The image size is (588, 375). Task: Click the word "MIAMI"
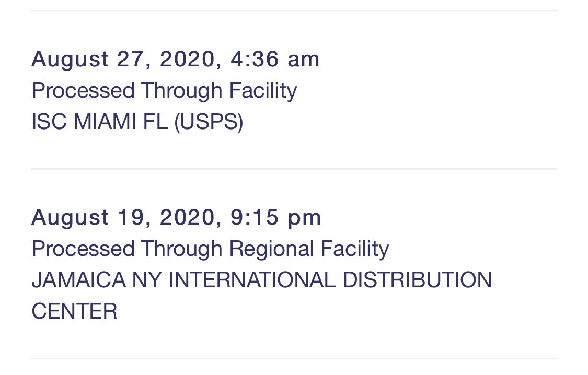coord(105,122)
